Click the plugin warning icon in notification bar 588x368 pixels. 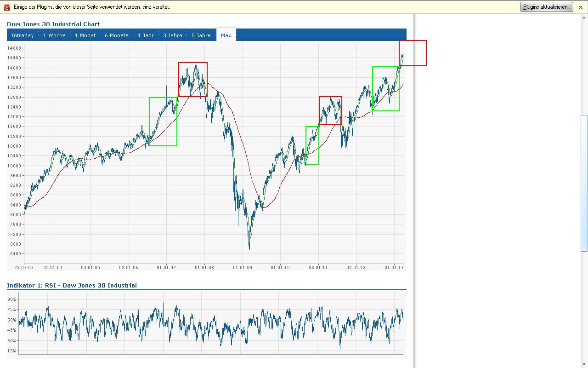[7, 7]
